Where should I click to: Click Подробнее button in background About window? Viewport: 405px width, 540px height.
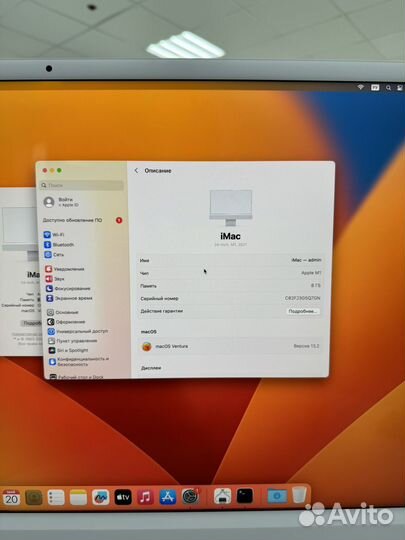tap(32, 323)
